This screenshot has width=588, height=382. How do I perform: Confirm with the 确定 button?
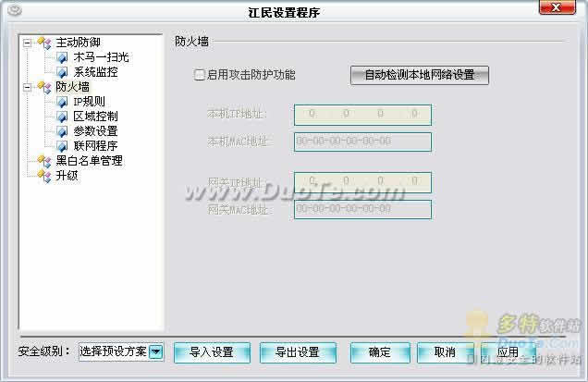coord(380,352)
